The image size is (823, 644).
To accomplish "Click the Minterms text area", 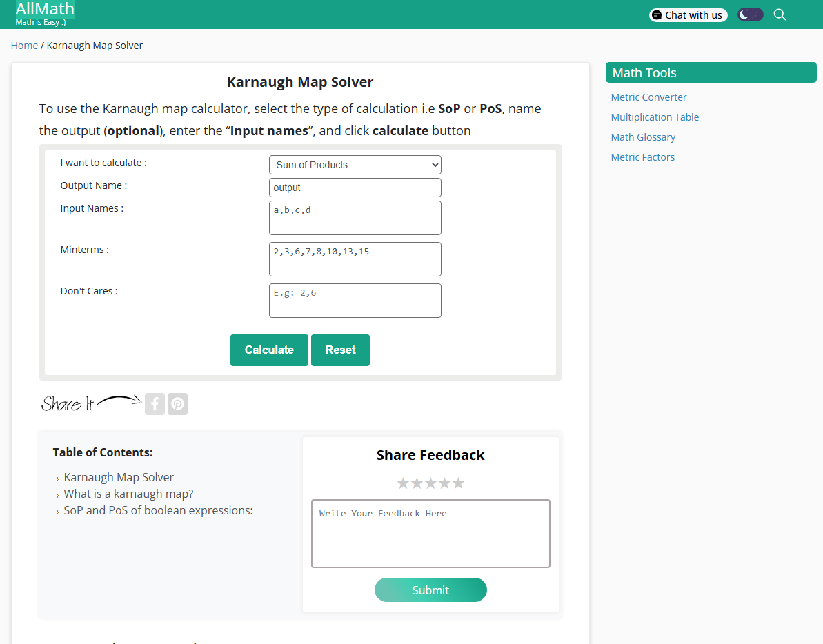I will click(x=355, y=259).
